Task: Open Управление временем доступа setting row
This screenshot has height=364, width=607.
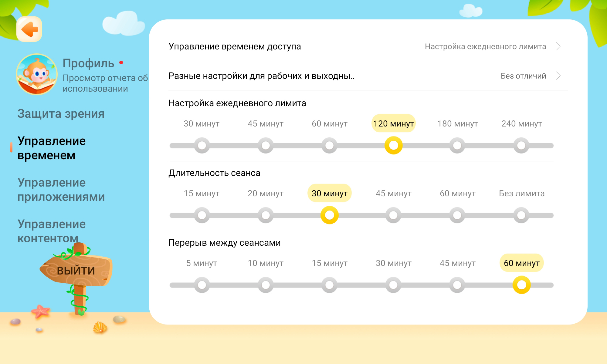Action: (368, 46)
